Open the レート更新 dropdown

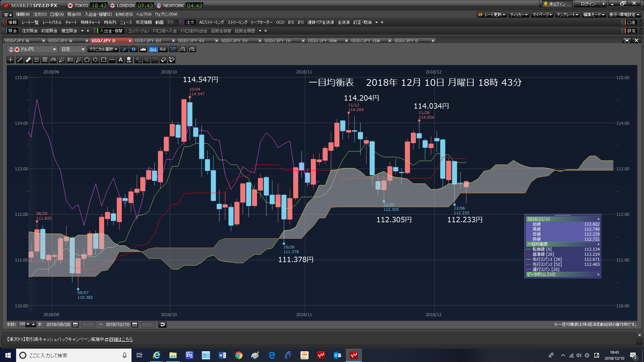(492, 15)
